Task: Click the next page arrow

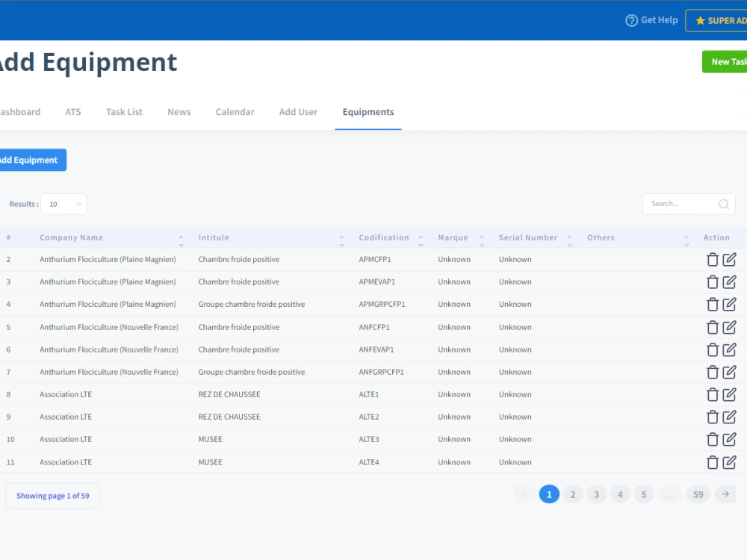Action: [x=725, y=494]
